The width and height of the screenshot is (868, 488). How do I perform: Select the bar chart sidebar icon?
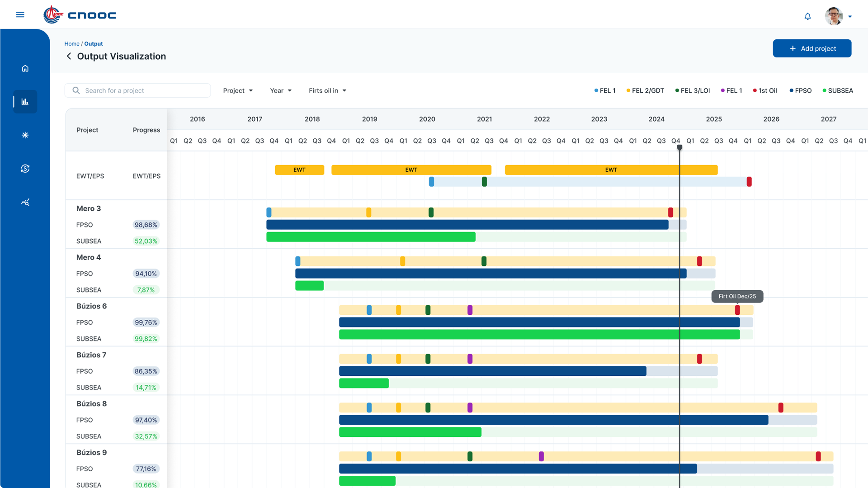[25, 102]
